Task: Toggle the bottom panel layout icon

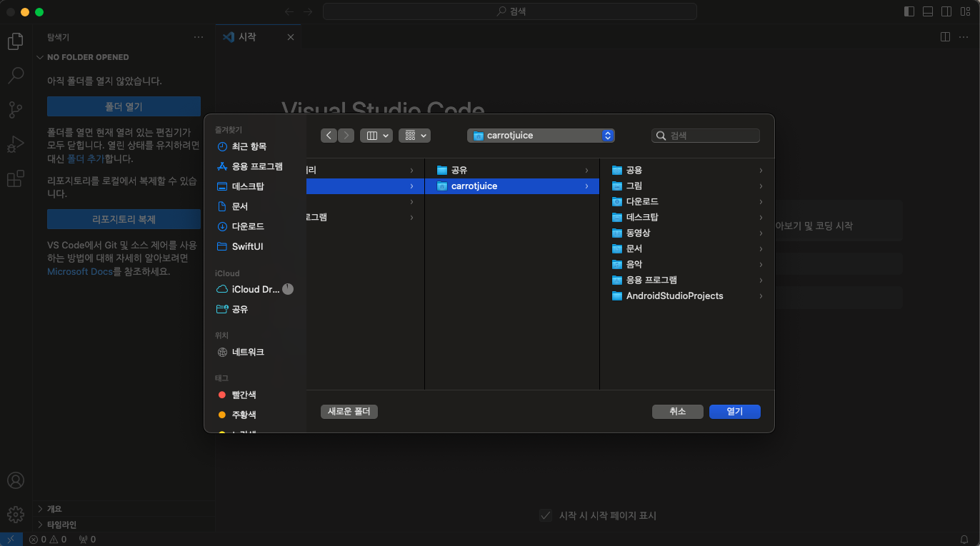Action: point(928,11)
